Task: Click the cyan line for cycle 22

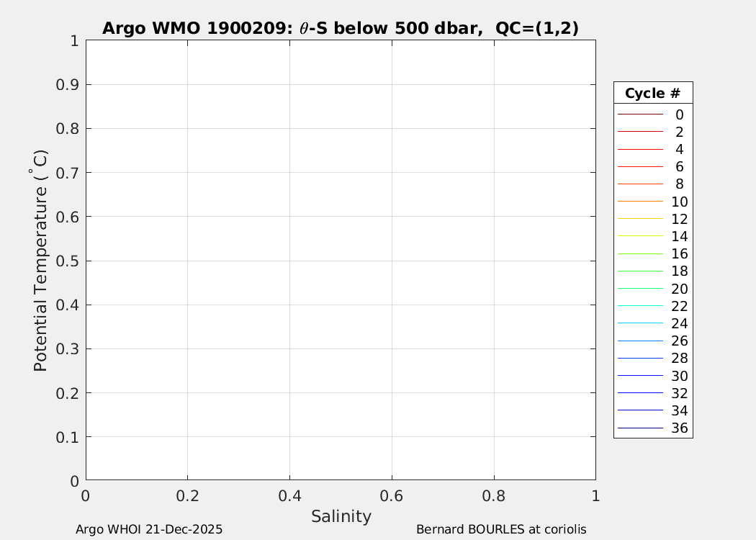Action: pos(639,306)
